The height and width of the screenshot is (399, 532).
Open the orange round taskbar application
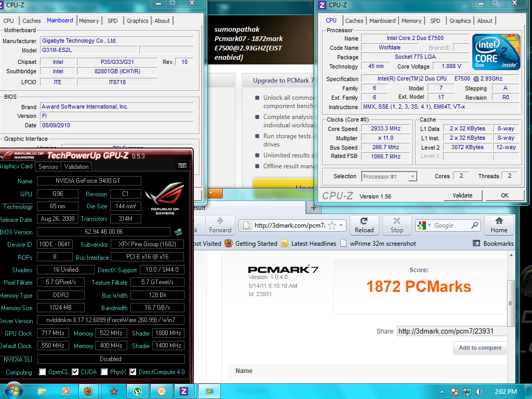tap(161, 391)
